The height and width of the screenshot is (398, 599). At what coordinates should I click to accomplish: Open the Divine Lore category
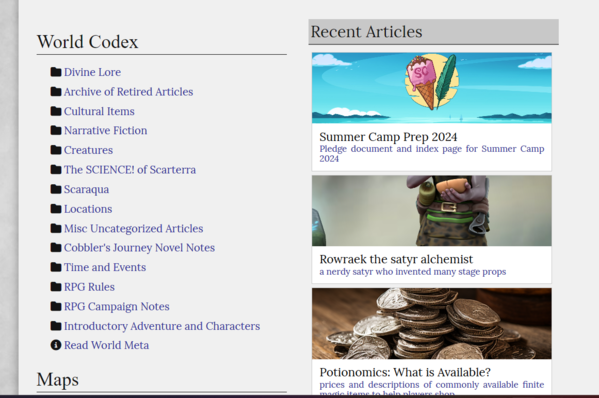[92, 72]
